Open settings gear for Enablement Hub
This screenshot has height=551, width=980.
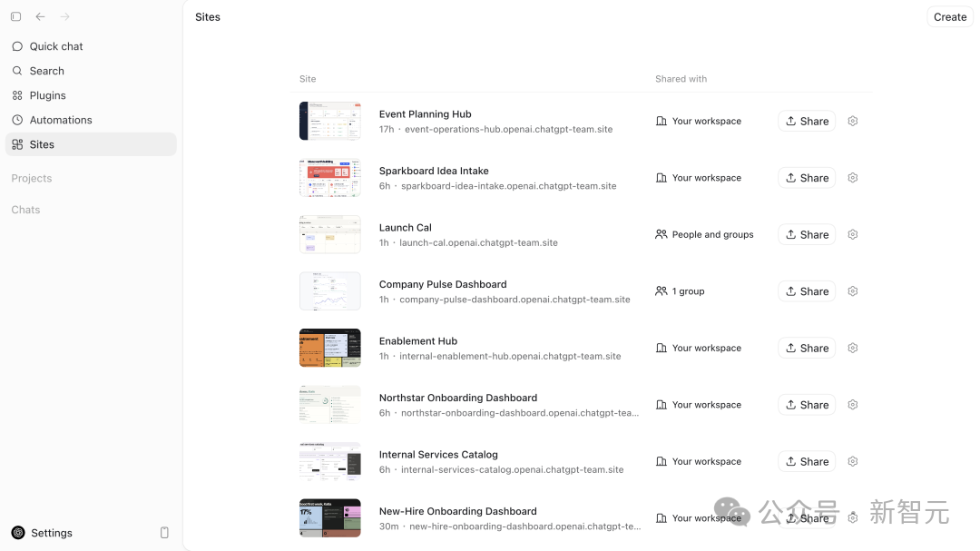coord(852,349)
